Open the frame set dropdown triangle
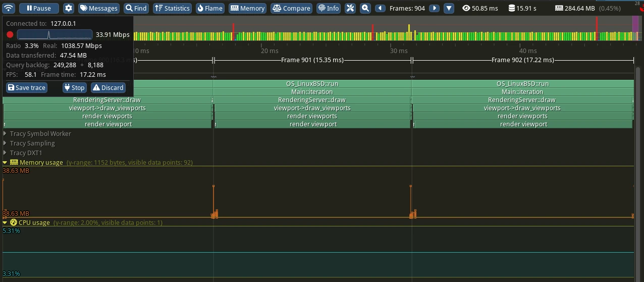This screenshot has height=282, width=644. 449,8
